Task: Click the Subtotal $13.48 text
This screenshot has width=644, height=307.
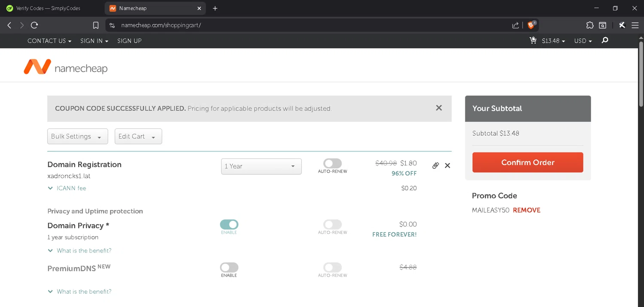Action: [x=495, y=133]
